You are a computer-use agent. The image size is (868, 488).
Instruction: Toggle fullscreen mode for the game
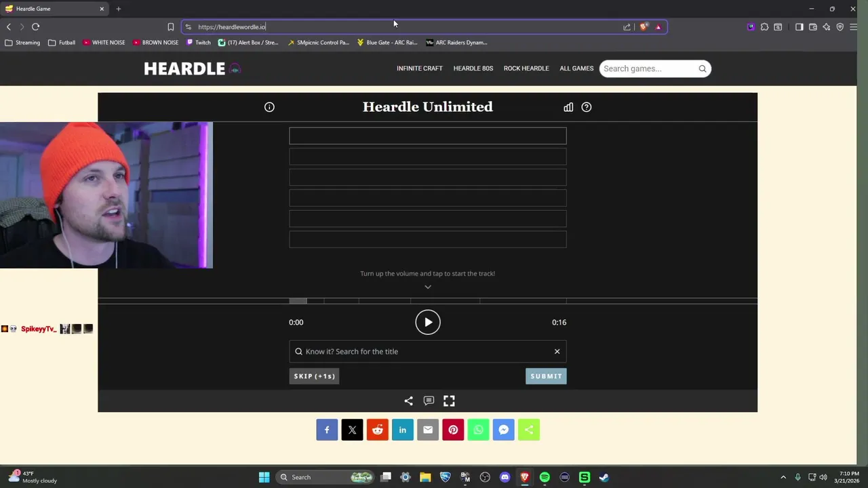(x=449, y=401)
